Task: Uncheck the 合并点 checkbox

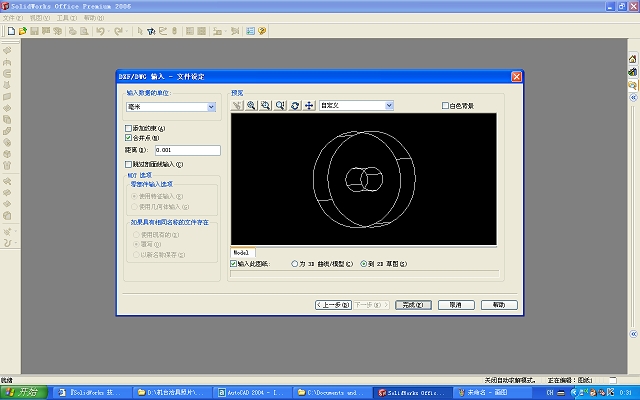Action: (128, 138)
